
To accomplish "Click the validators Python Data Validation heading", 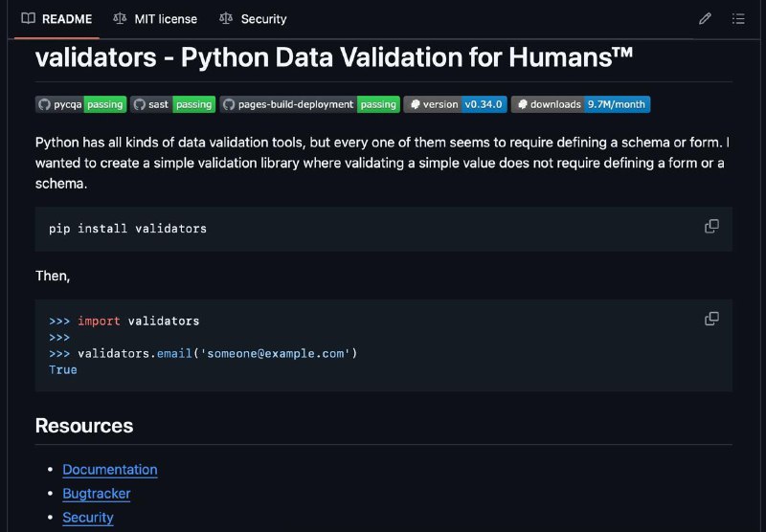I will (334, 57).
